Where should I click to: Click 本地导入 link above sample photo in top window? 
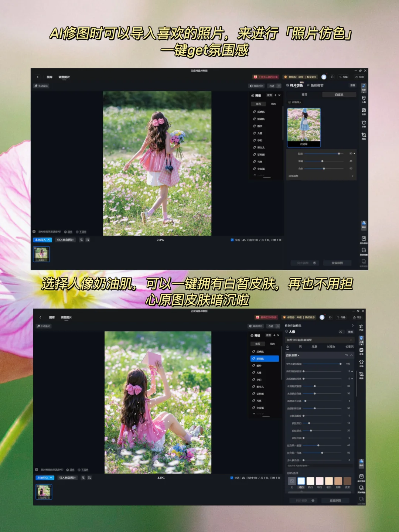[x=295, y=102]
